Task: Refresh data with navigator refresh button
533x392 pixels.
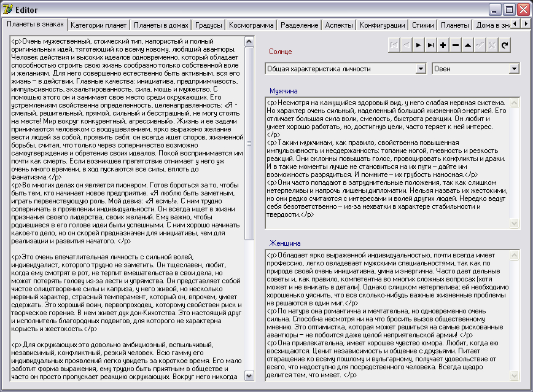Action: tap(505, 45)
